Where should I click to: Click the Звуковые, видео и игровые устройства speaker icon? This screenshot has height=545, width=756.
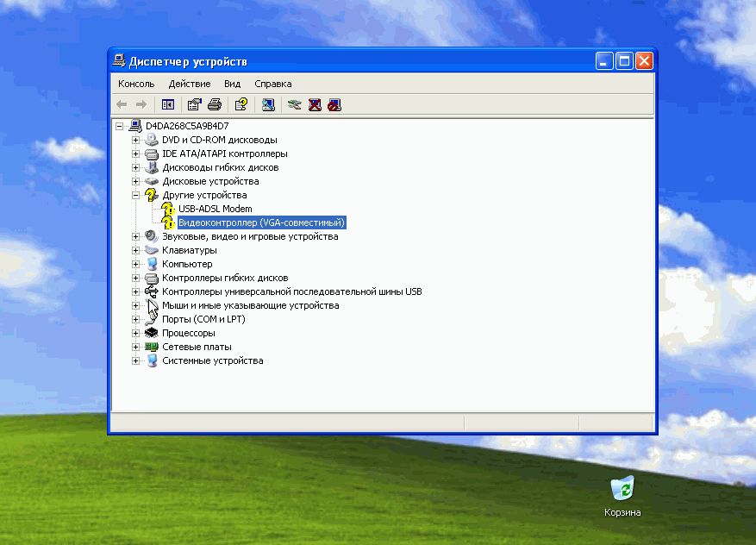click(x=152, y=236)
